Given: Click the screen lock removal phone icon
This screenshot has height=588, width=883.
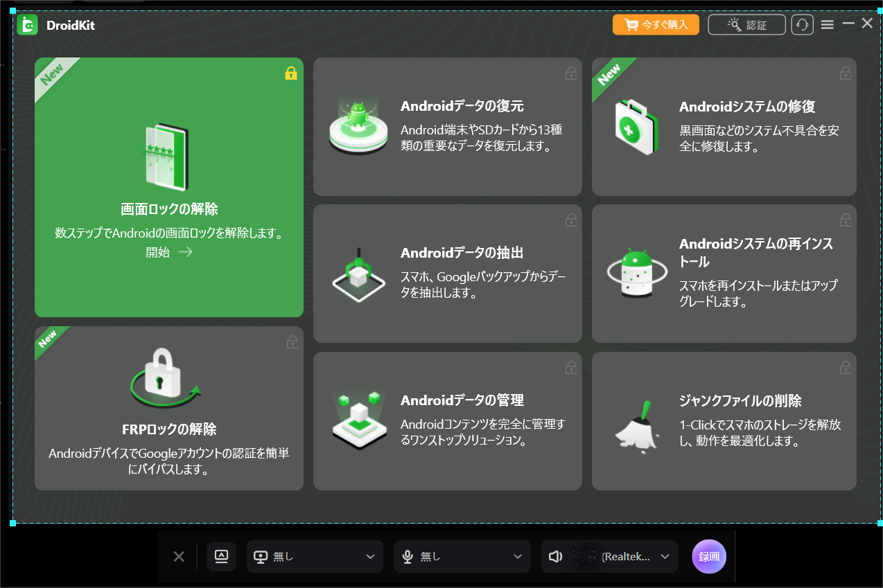Looking at the screenshot, I should [168, 158].
